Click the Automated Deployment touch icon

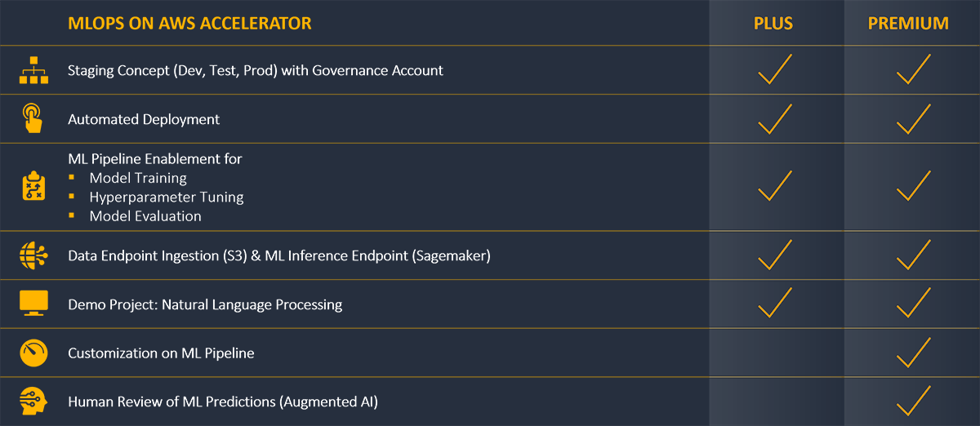[33, 119]
